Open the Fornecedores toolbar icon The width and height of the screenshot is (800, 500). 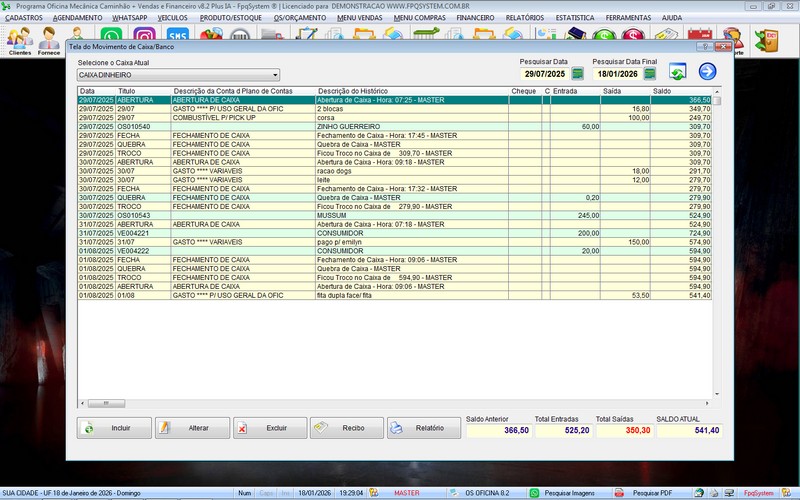49,40
